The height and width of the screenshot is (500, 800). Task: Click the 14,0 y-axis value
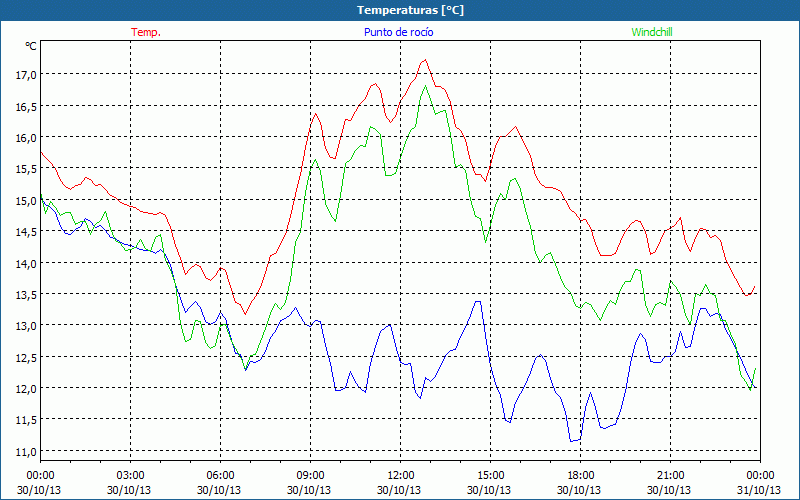[x=27, y=264]
